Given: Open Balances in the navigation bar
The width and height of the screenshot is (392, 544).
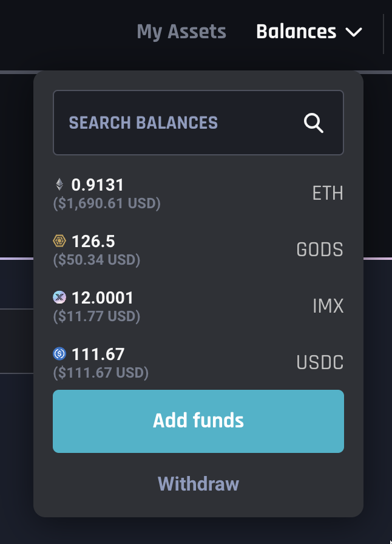Looking at the screenshot, I should (x=297, y=32).
